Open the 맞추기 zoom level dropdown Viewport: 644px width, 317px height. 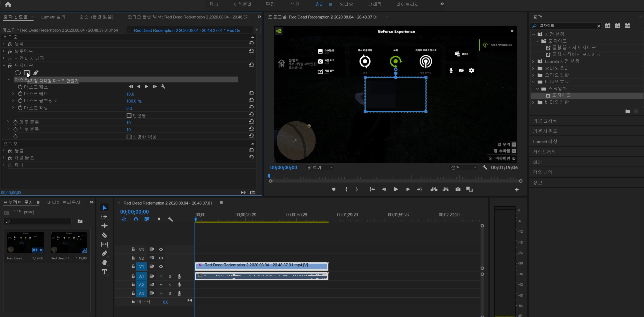pyautogui.click(x=320, y=167)
